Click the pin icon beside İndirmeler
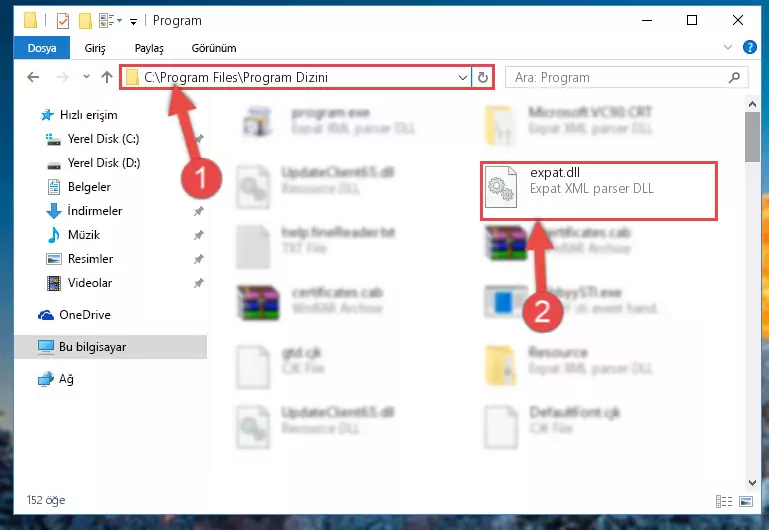 (198, 211)
